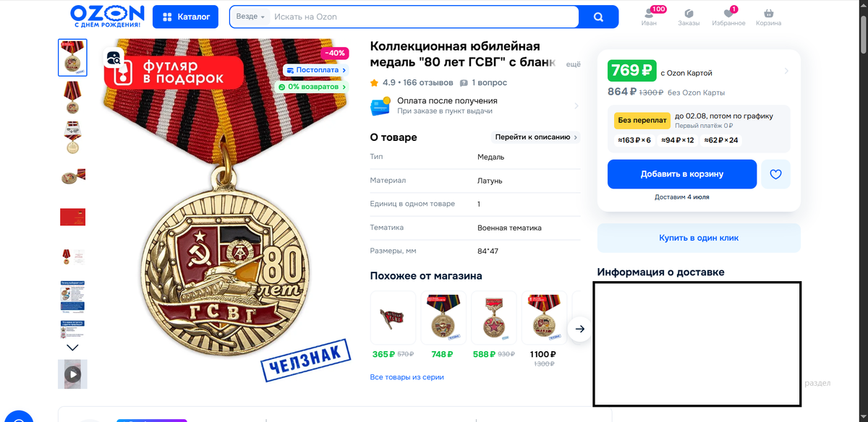868x422 pixels.
Task: Add product to favorites with heart button
Action: tap(775, 174)
